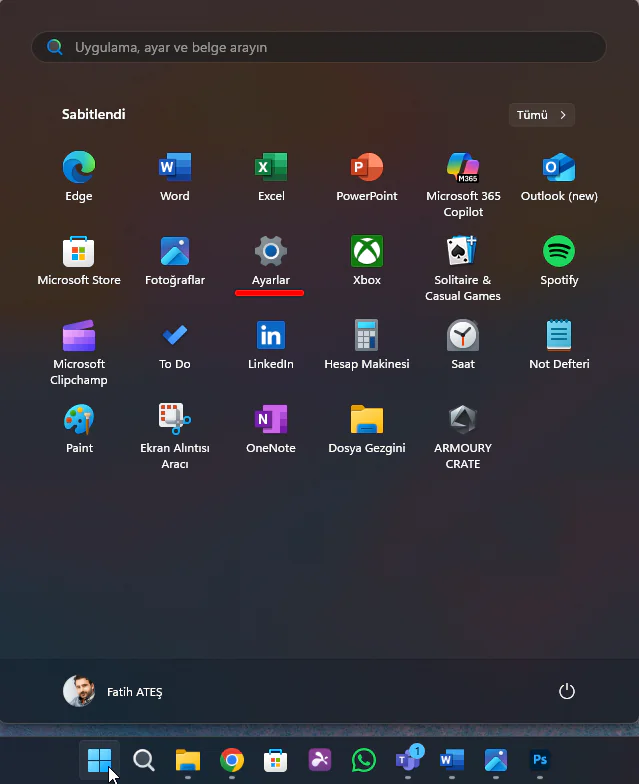Click the Windows Start button on taskbar

coord(100,760)
